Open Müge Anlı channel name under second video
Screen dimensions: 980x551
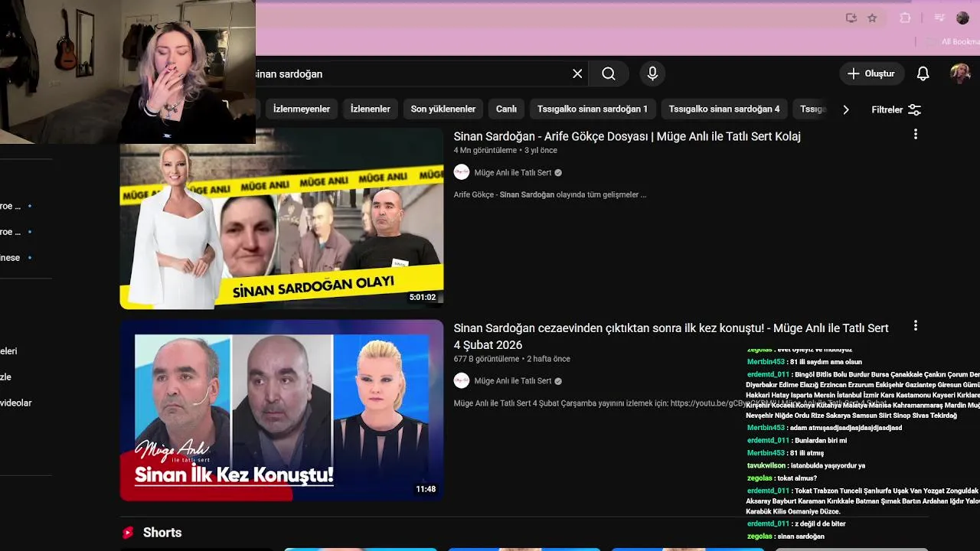click(513, 380)
